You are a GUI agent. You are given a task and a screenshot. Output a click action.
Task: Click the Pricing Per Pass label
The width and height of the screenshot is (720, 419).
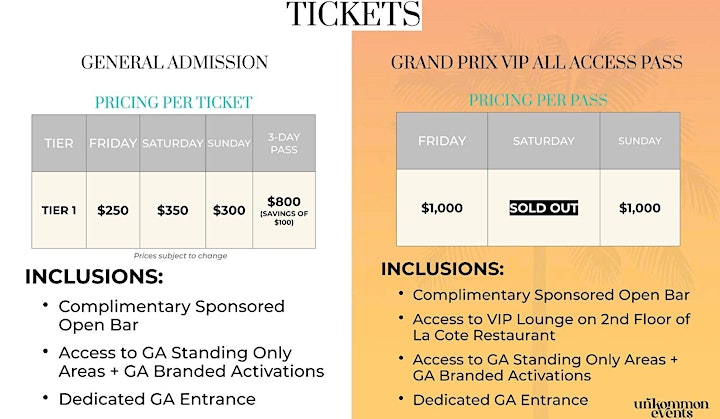click(538, 100)
